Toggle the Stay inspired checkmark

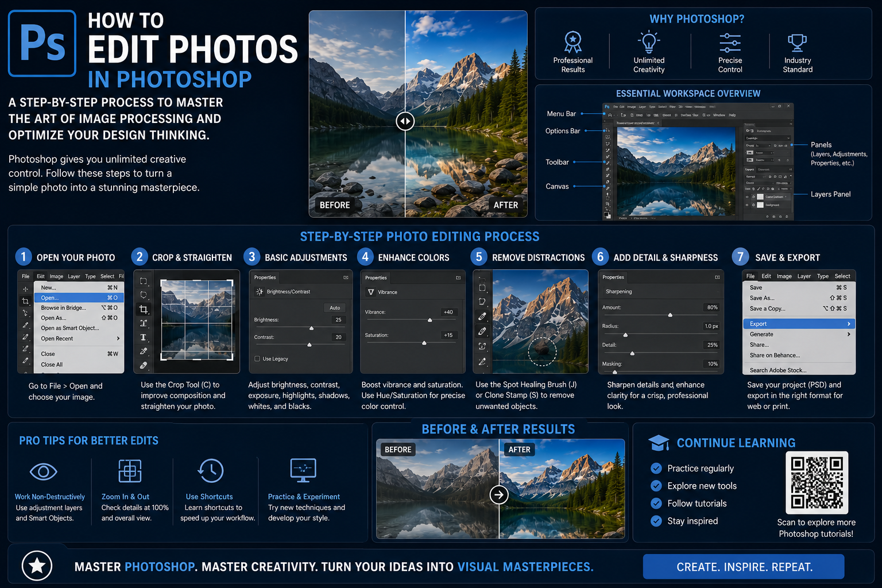656,521
